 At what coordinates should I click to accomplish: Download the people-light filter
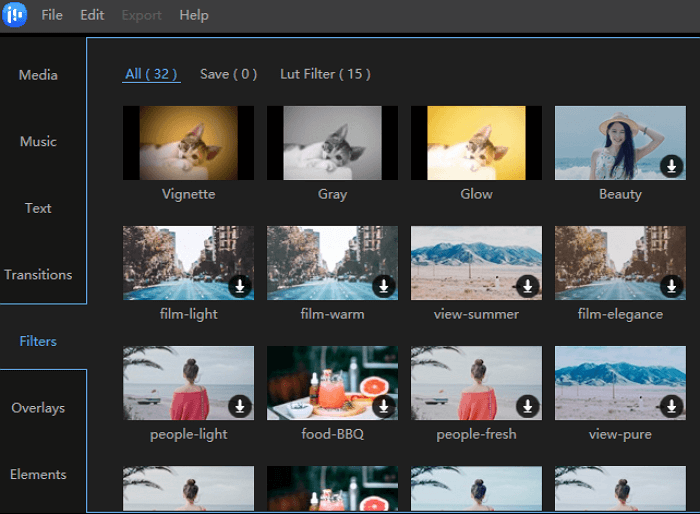(240, 406)
